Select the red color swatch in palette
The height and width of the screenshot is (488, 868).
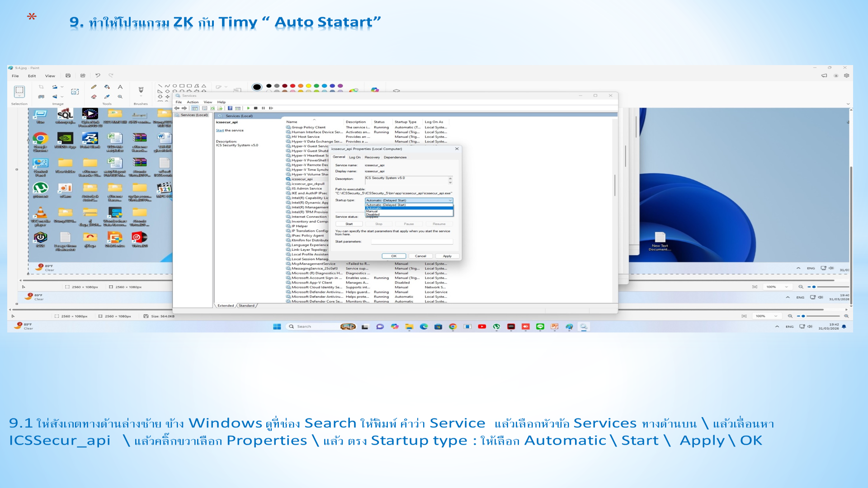[292, 85]
